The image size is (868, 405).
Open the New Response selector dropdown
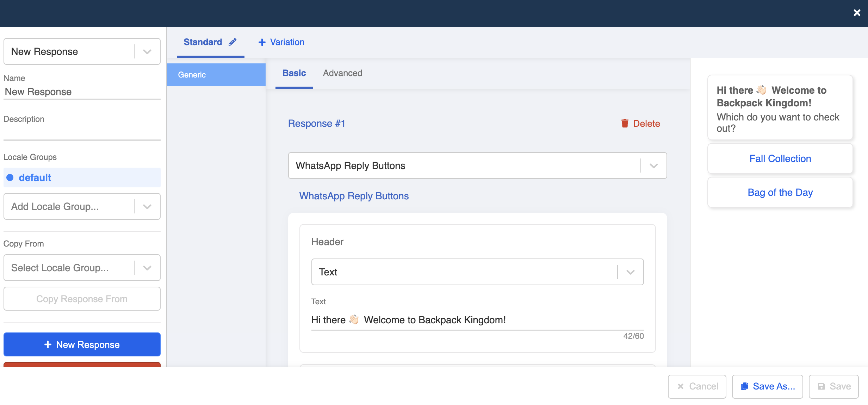click(148, 51)
